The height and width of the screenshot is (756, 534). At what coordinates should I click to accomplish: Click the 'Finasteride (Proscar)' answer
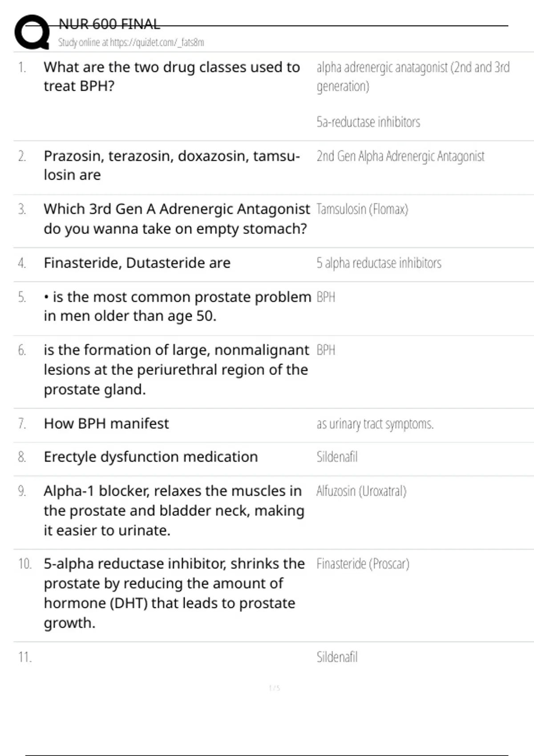(x=363, y=564)
